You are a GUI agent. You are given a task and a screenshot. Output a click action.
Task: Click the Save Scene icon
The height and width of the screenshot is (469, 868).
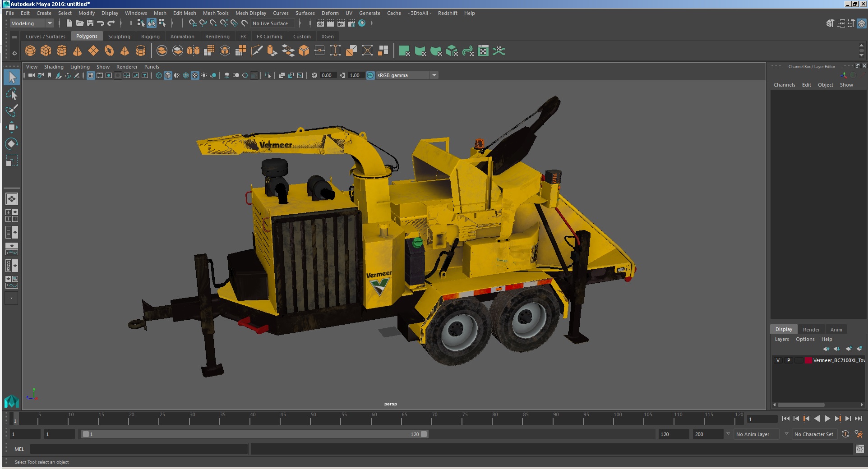click(x=90, y=23)
